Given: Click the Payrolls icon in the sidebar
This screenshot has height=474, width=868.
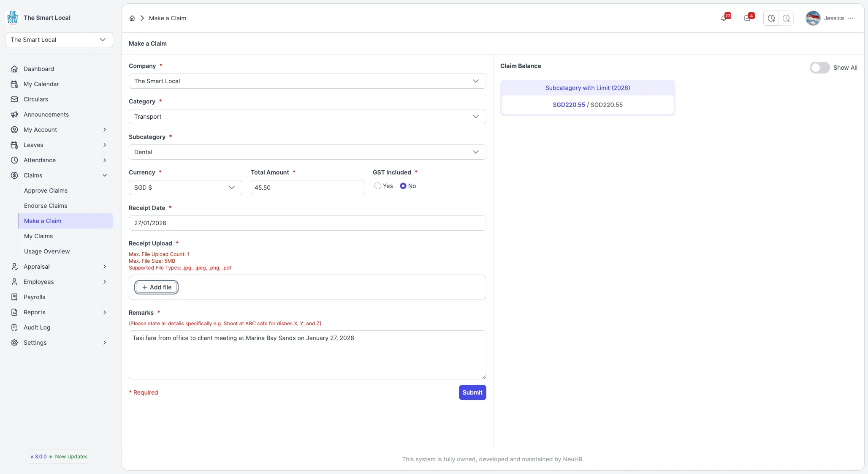Looking at the screenshot, I should [x=14, y=297].
